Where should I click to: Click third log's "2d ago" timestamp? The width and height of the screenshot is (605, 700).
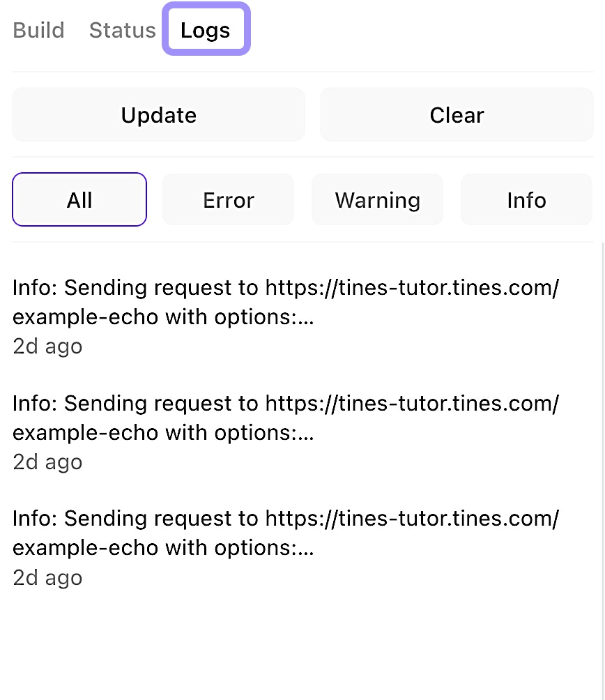tap(47, 578)
